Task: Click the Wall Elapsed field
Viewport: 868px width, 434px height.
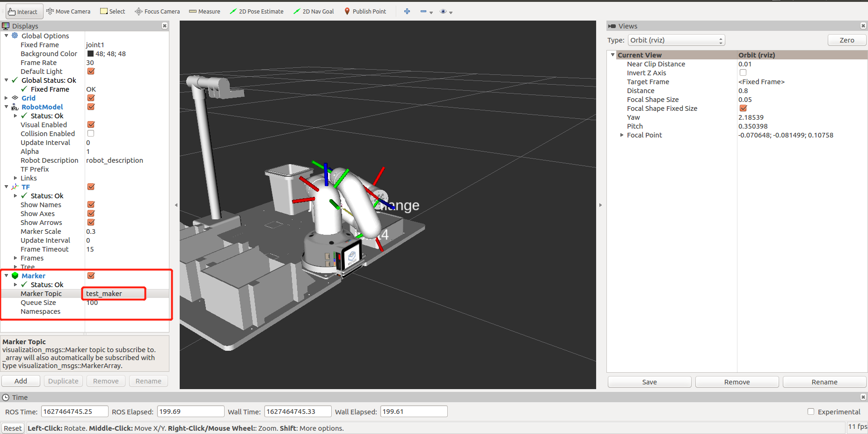Action: point(414,412)
